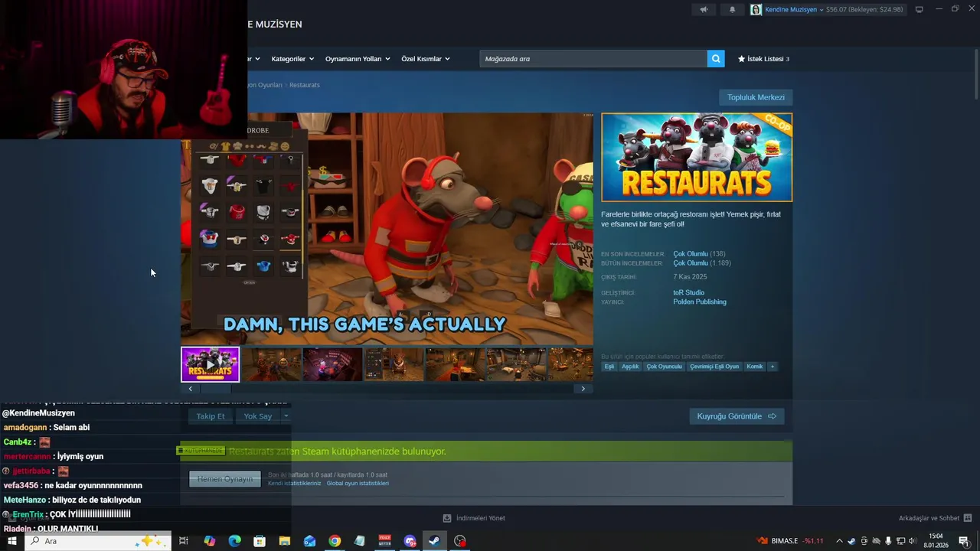Open the dropdown arrow beside Yok Say
The height and width of the screenshot is (551, 980).
click(286, 416)
